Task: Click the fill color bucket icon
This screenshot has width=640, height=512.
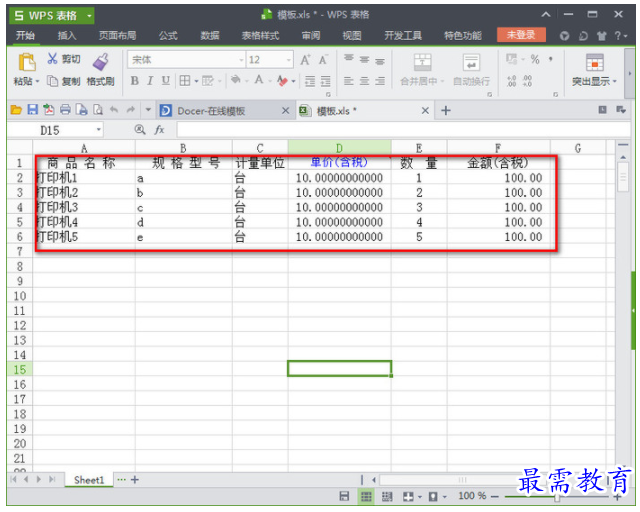Action: [236, 80]
